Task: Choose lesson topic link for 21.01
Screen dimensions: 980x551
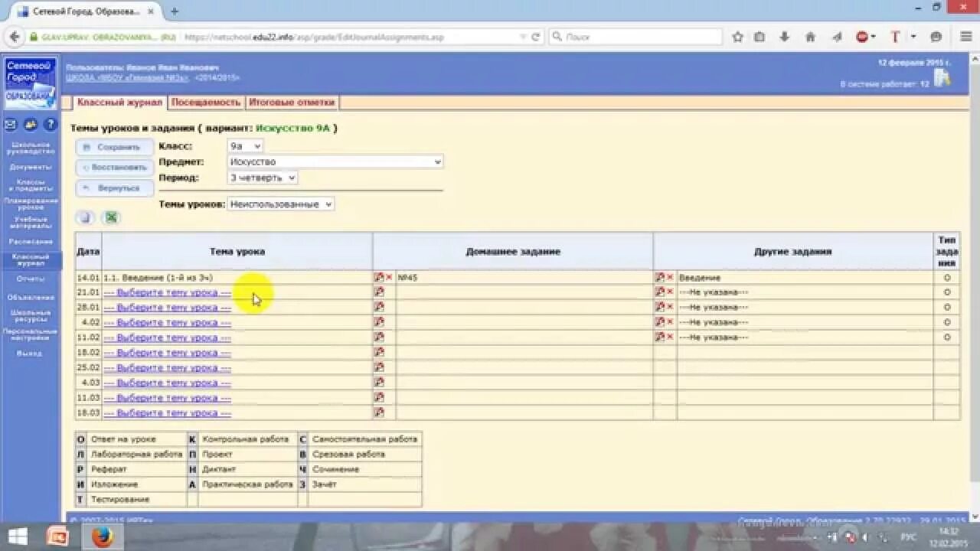Action: click(168, 292)
